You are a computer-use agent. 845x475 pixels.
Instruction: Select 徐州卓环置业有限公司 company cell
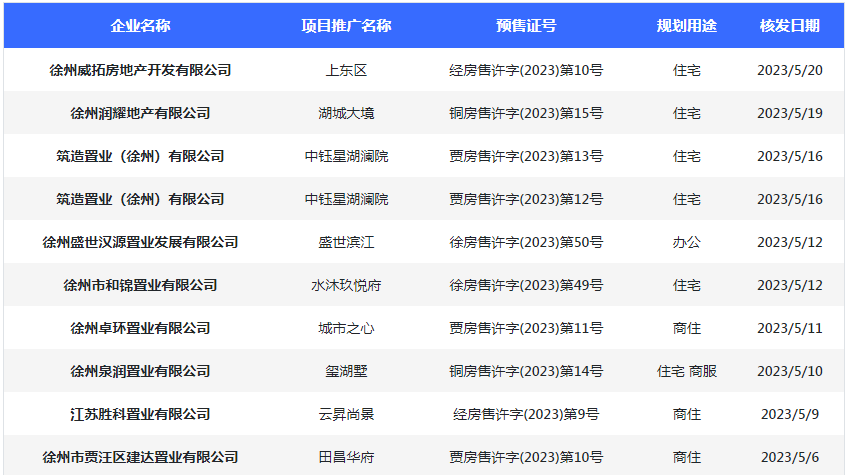click(x=140, y=328)
